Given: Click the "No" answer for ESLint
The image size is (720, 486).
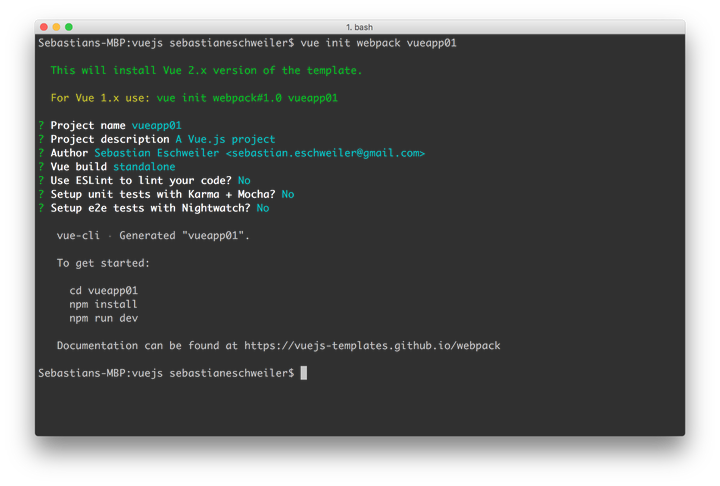Looking at the screenshot, I should coord(244,180).
